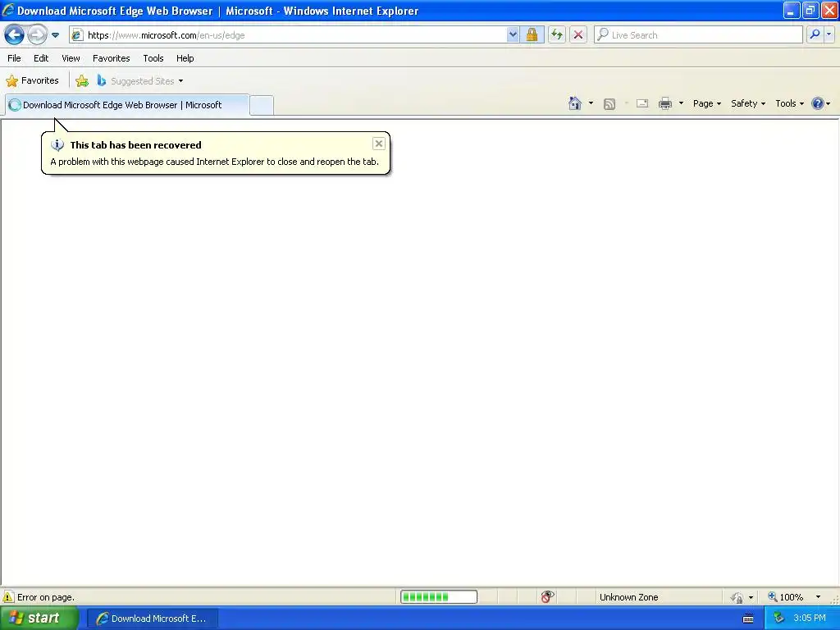Click the Read Mail icon
Image resolution: width=840 pixels, height=630 pixels.
pos(642,103)
